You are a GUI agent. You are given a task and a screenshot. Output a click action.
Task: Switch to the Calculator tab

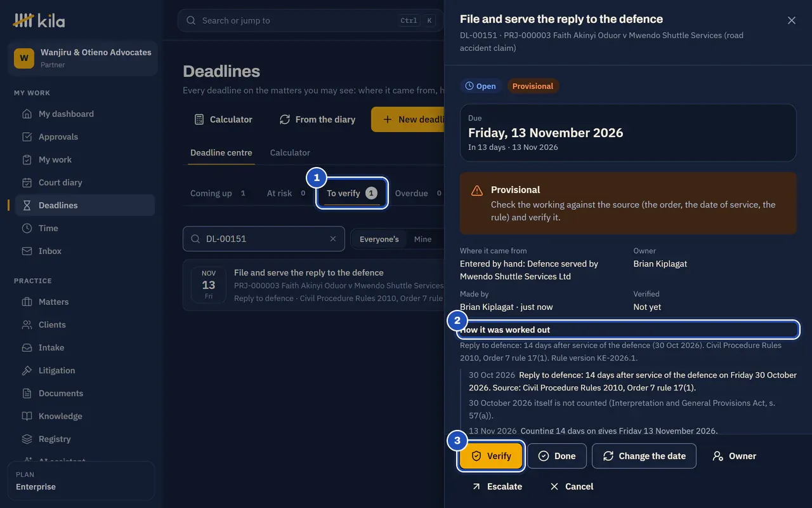click(290, 152)
